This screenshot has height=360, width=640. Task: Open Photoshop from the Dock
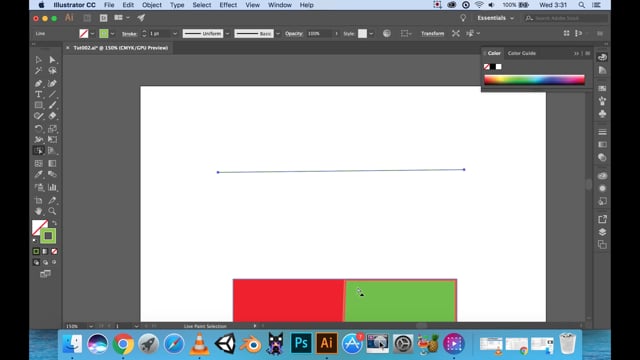[301, 343]
